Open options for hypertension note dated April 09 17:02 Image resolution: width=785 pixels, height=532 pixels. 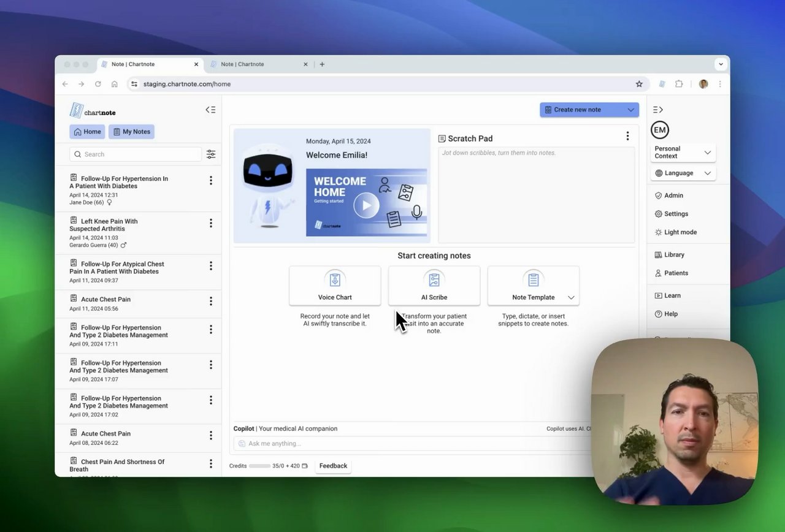pyautogui.click(x=211, y=400)
